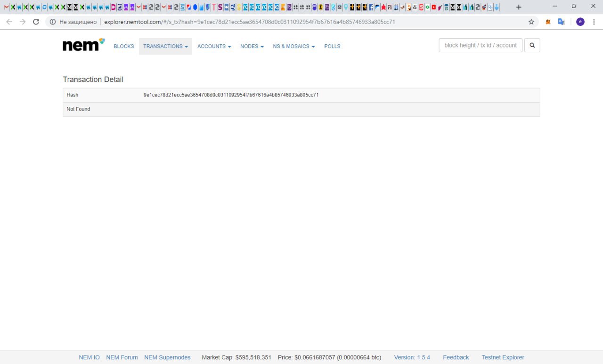Minimize the Chrome window
This screenshot has width=603, height=364.
(x=554, y=6)
